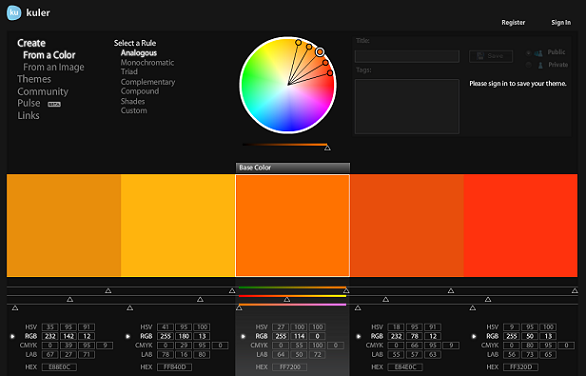586x376 pixels.
Task: Choose the Custom color rule
Action: (x=134, y=111)
